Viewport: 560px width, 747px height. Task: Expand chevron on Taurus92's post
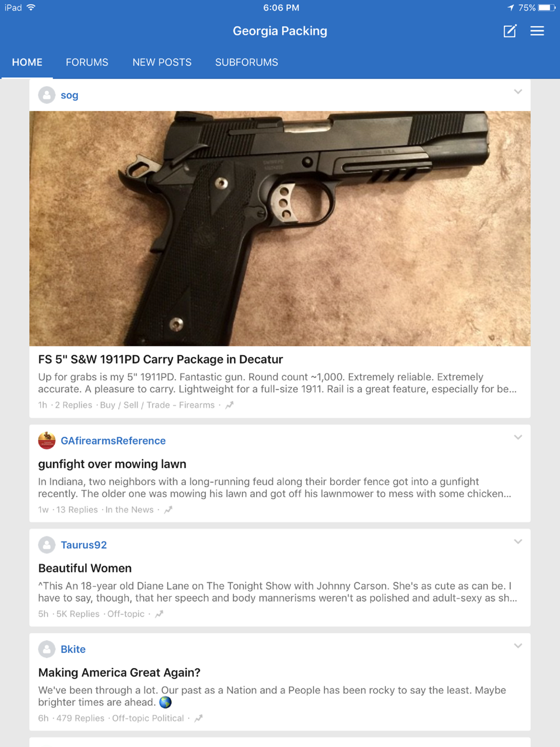pos(518,541)
